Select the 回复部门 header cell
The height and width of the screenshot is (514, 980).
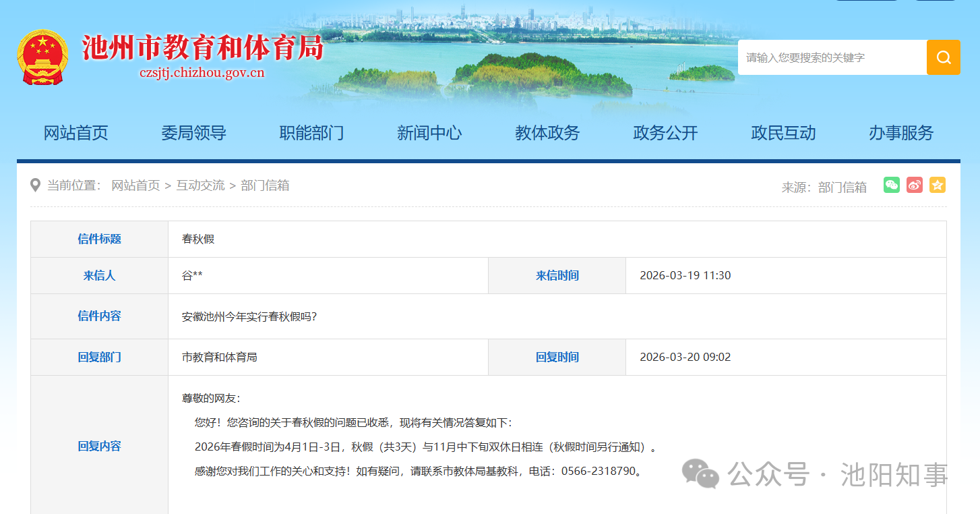(99, 357)
